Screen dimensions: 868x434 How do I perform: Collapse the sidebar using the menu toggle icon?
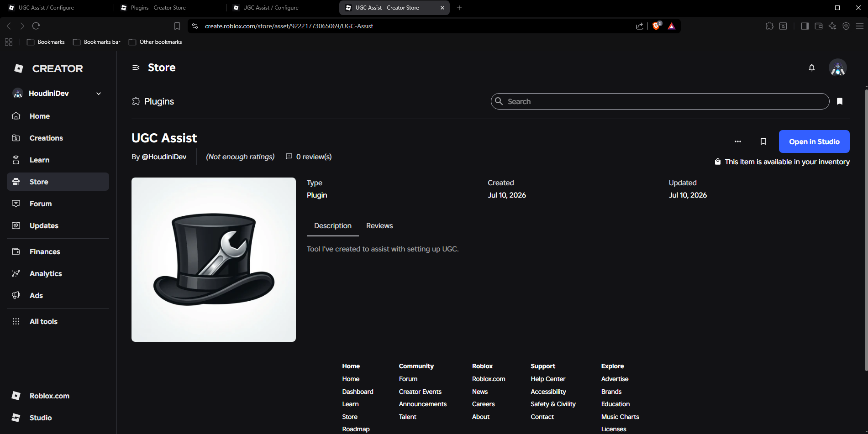click(136, 68)
